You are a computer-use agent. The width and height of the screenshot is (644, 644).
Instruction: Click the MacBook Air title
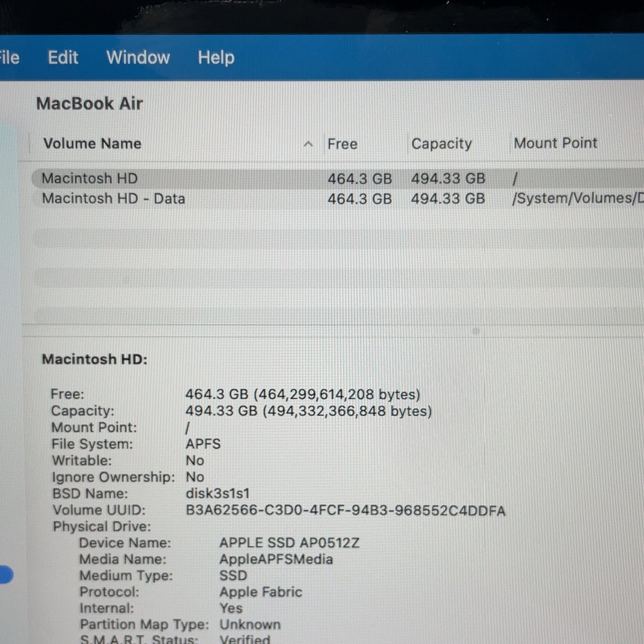pyautogui.click(x=90, y=103)
